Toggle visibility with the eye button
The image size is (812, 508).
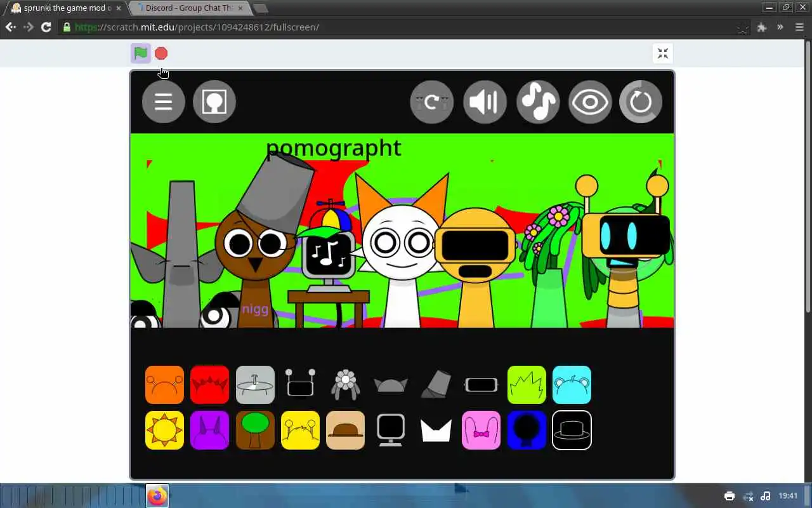pos(590,102)
